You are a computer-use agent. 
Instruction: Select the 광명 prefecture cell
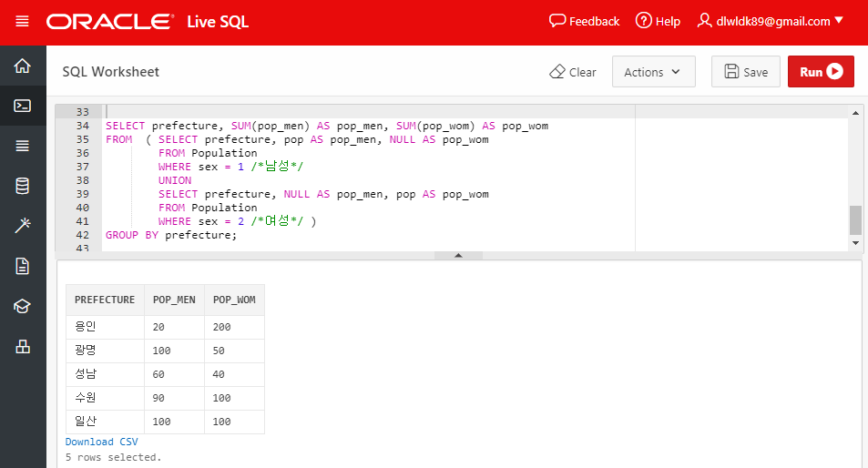click(105, 351)
